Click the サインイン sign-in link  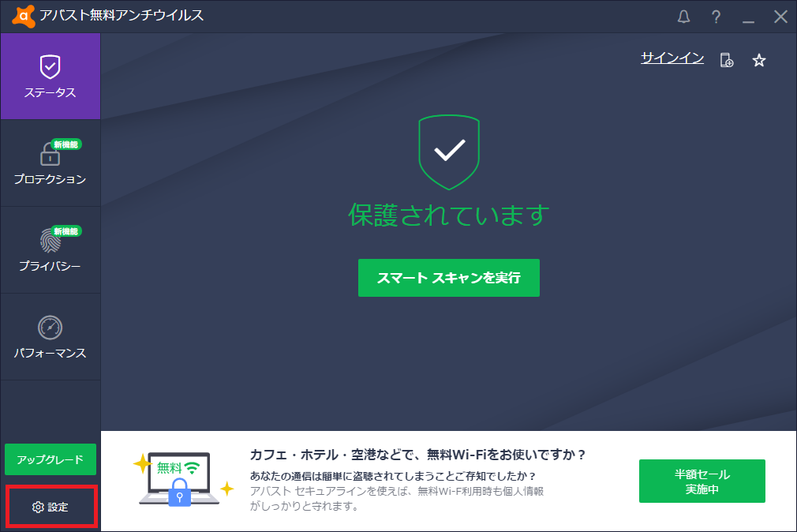pos(672,58)
